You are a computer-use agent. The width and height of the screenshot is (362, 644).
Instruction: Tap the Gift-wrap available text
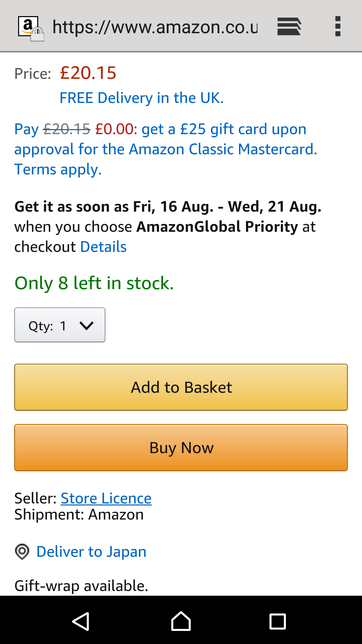81,586
